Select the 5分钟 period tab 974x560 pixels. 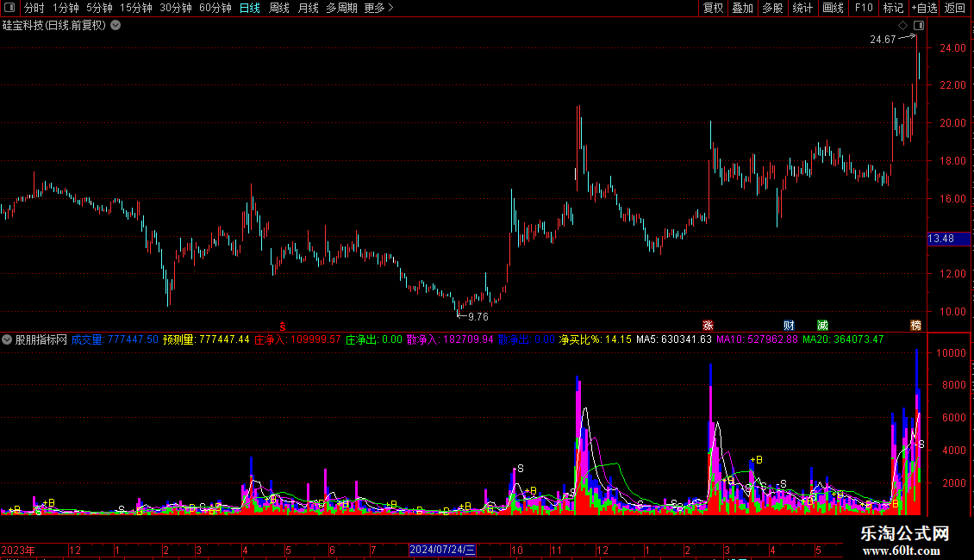pos(99,8)
